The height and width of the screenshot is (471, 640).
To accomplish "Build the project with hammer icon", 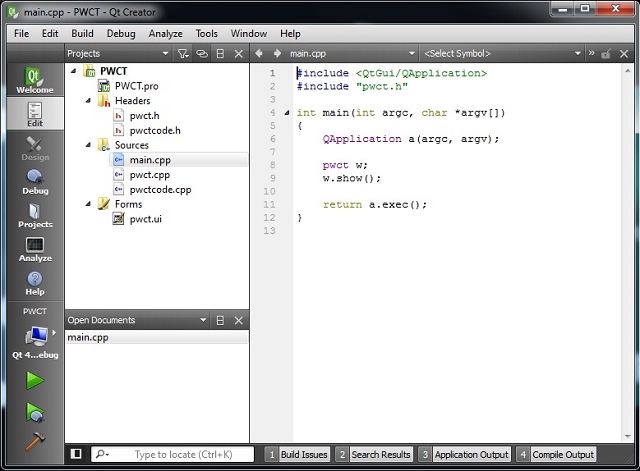I will pos(35,441).
